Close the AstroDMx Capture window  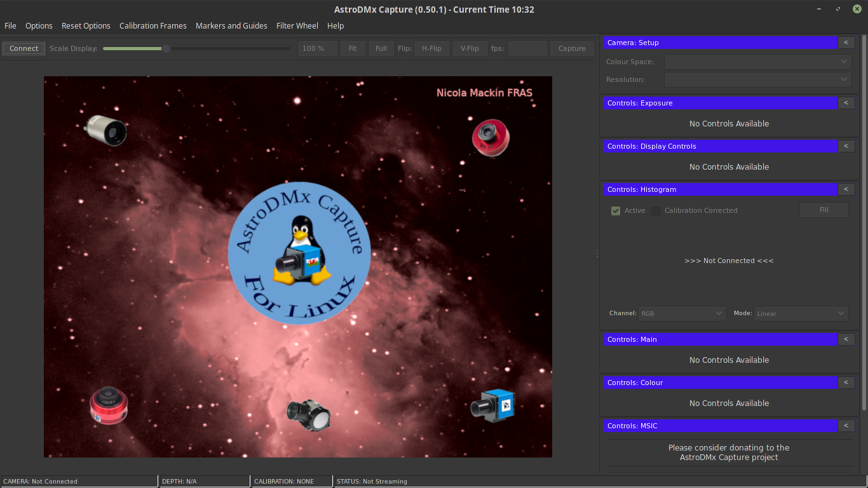click(857, 9)
